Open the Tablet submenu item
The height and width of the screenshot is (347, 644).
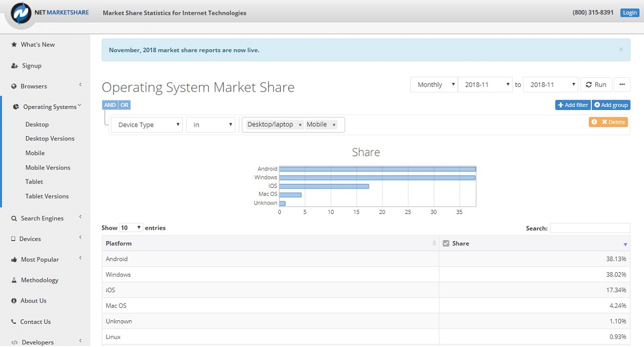tap(34, 182)
